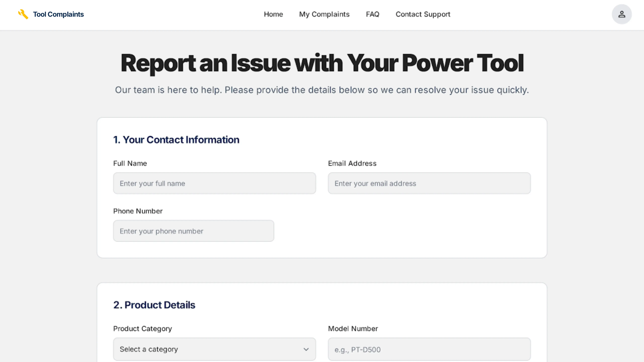This screenshot has width=644, height=362.
Task: Click the "Model Number" label
Action: (x=353, y=329)
